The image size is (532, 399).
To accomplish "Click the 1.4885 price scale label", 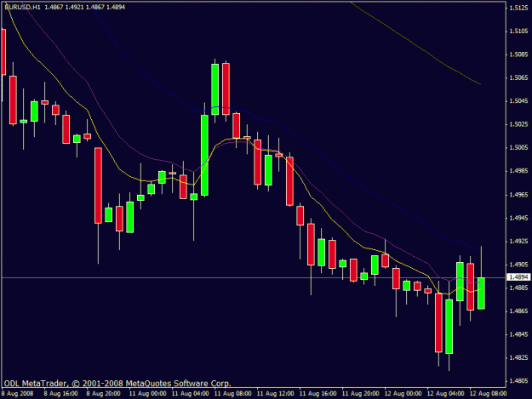I will click(x=518, y=288).
